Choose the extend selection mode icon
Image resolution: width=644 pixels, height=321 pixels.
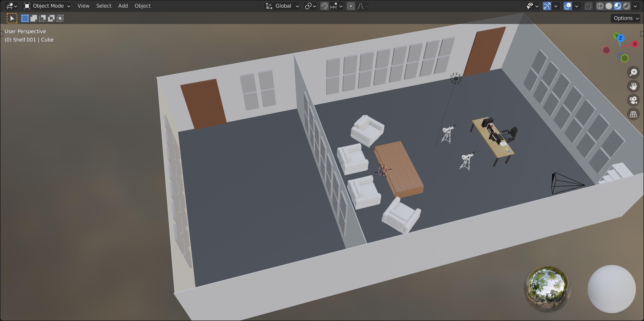(x=34, y=18)
